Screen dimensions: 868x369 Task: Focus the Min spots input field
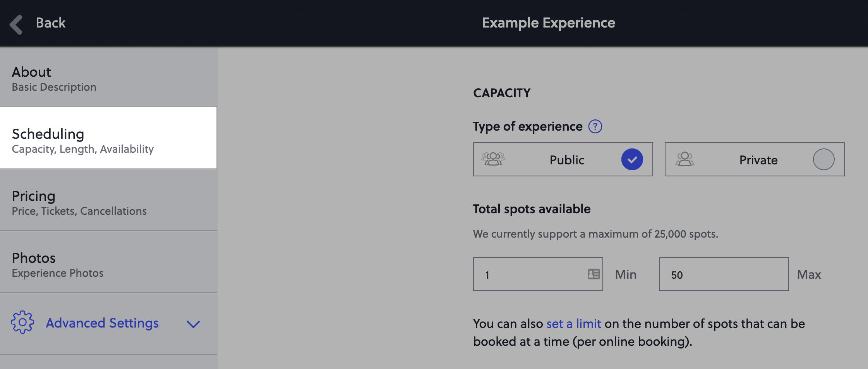pyautogui.click(x=538, y=274)
